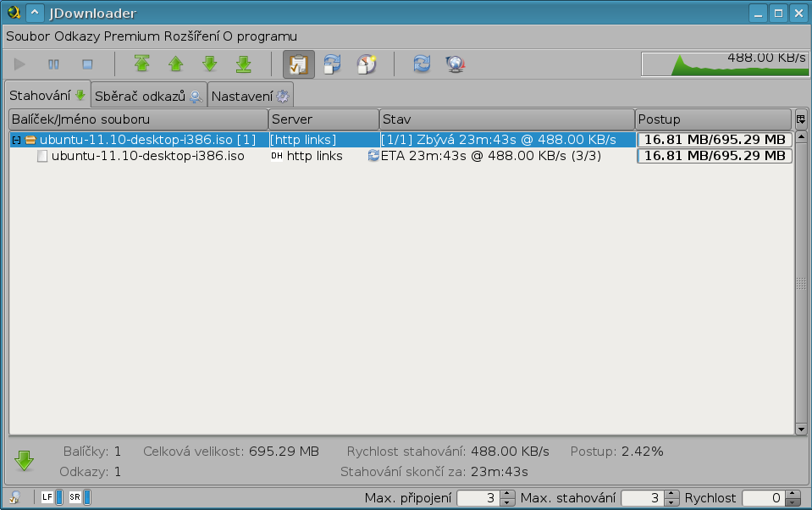Toggle automatic reconnect icon in toolbar
Image resolution: width=812 pixels, height=510 pixels.
[332, 64]
